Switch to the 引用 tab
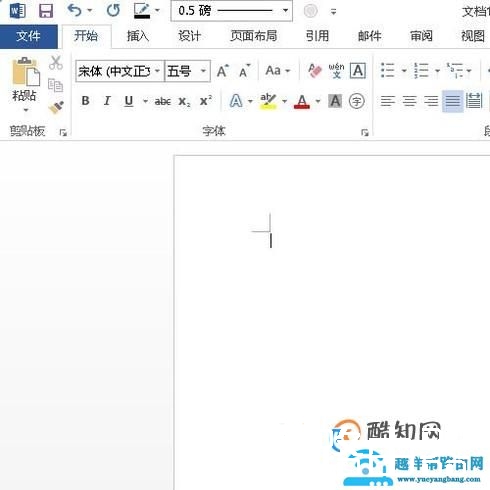 coord(317,36)
